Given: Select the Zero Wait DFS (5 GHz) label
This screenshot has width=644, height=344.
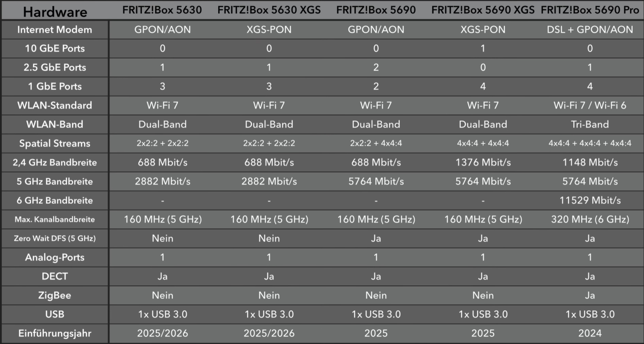Looking at the screenshot, I should 55,238.
